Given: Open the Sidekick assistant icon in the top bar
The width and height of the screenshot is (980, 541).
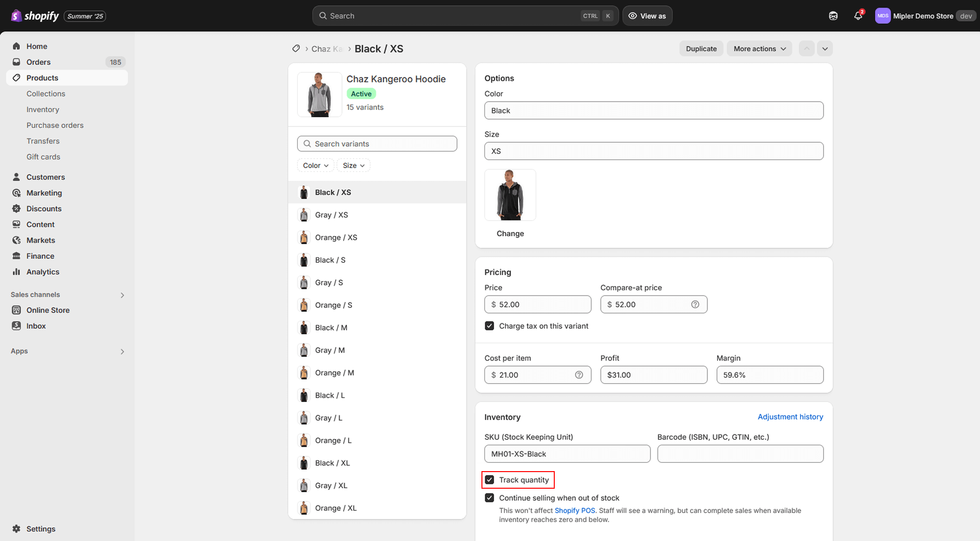Looking at the screenshot, I should click(833, 16).
